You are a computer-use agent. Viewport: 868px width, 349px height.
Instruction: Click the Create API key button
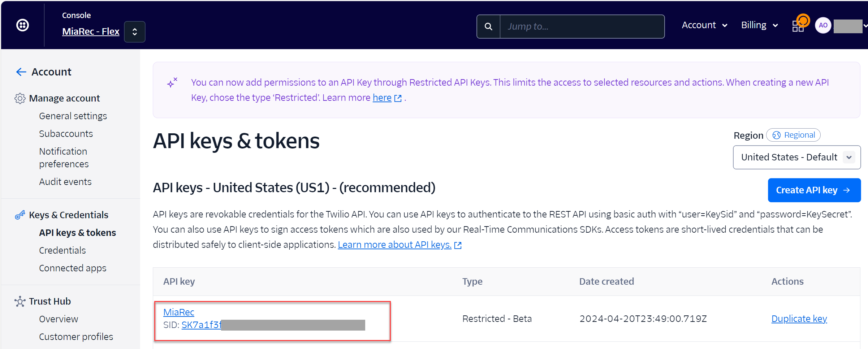[x=814, y=190]
